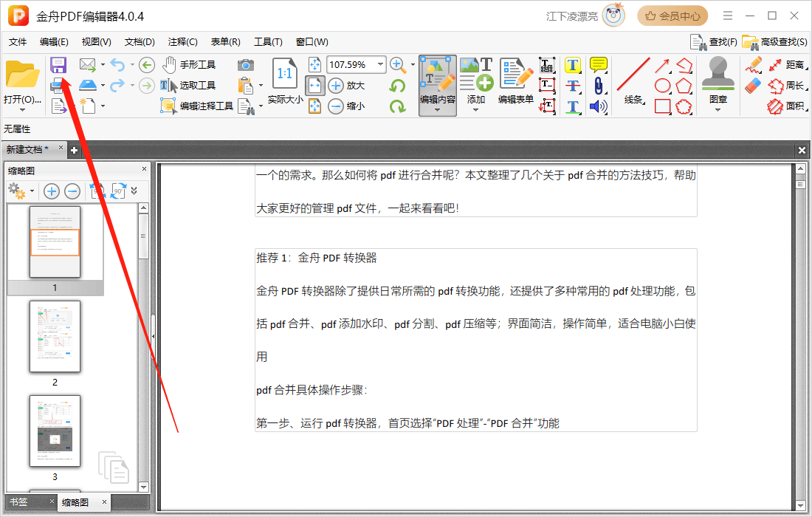Click the snapshot camera icon
Image resolution: width=812 pixels, height=517 pixels.
[x=246, y=65]
